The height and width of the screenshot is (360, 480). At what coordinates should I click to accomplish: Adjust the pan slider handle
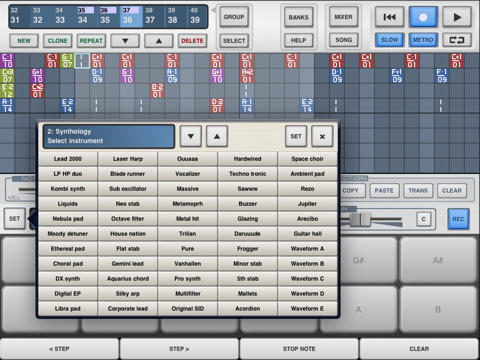[360, 219]
